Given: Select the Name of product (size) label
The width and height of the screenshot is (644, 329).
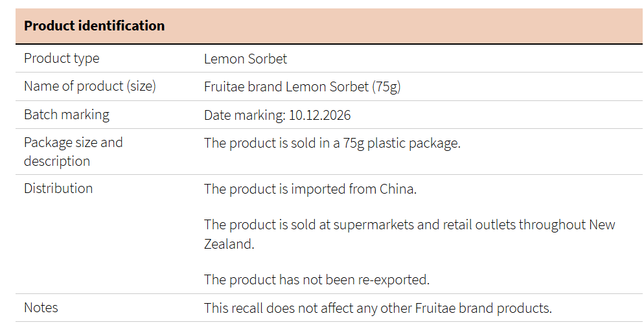Looking at the screenshot, I should (x=90, y=86).
